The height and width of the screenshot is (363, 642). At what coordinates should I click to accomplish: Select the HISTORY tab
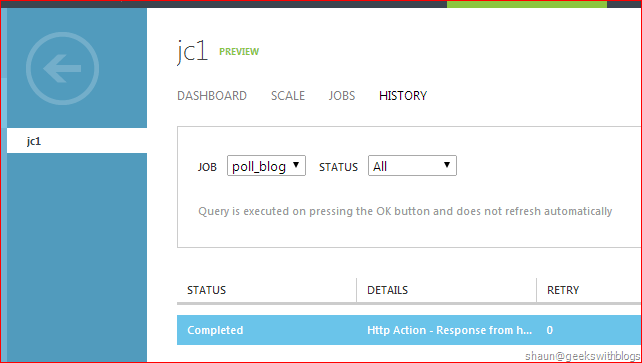[403, 96]
